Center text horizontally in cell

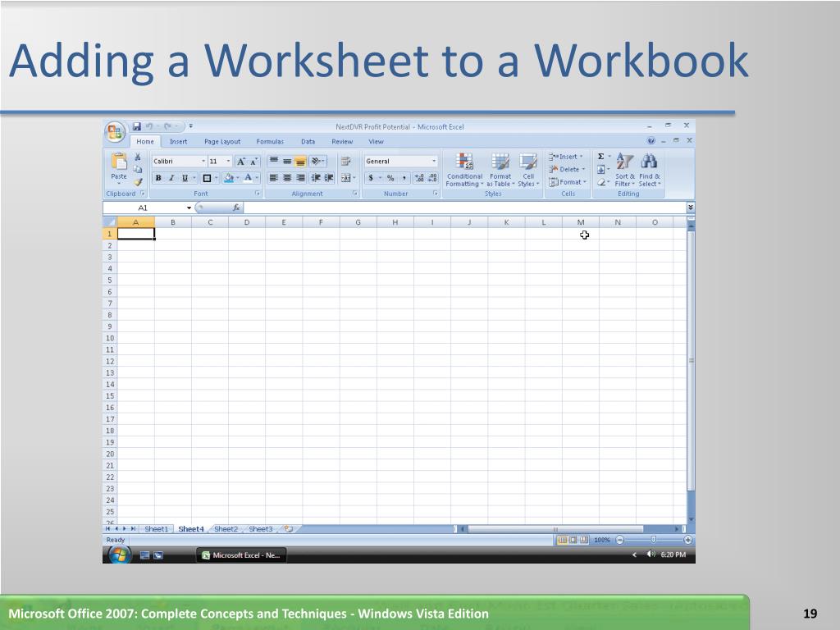click(287, 178)
